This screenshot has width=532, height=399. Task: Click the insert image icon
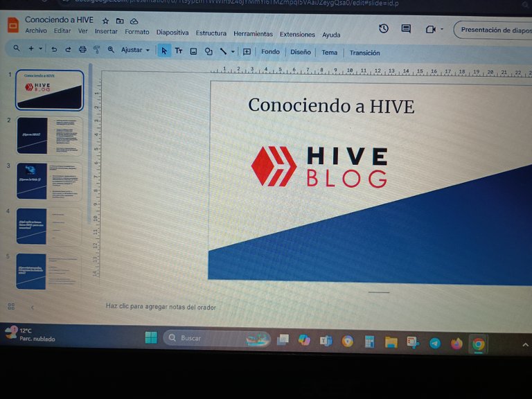pyautogui.click(x=193, y=51)
